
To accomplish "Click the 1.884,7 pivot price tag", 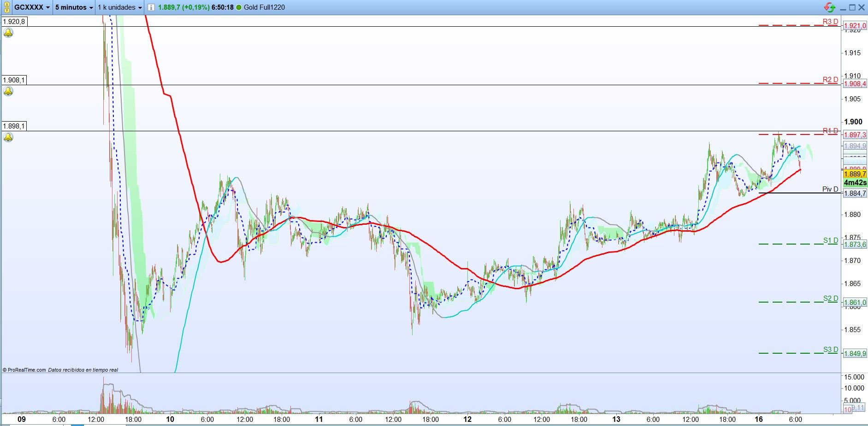I will pyautogui.click(x=855, y=193).
